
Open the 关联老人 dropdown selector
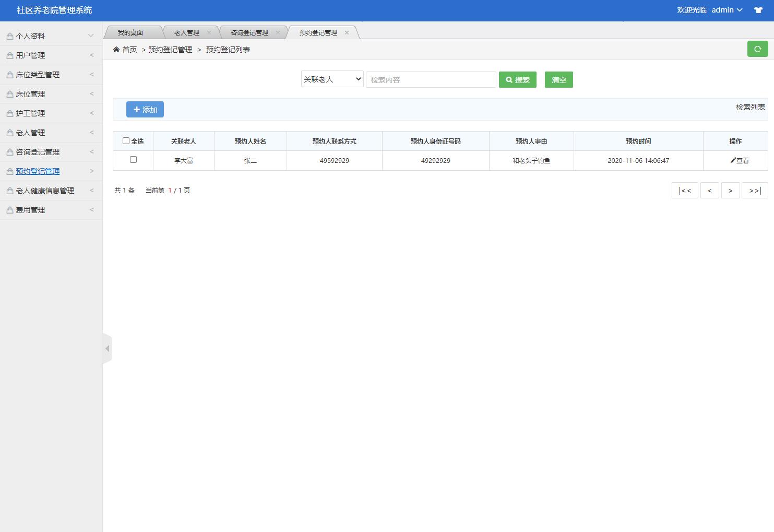click(x=331, y=79)
